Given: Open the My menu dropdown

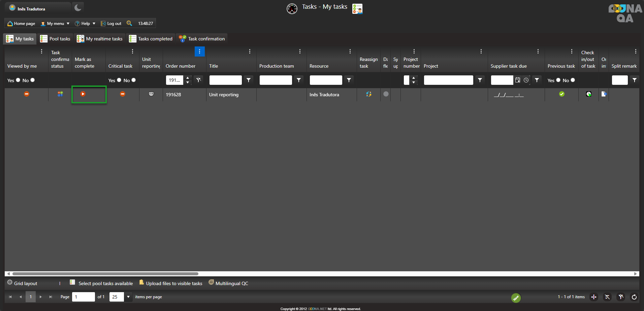Looking at the screenshot, I should (x=55, y=24).
